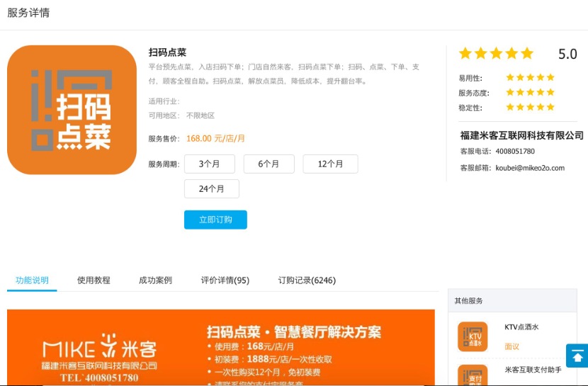Click the 扫码点菜 orange app icon
Screen dimensions: 588x386
click(72, 110)
